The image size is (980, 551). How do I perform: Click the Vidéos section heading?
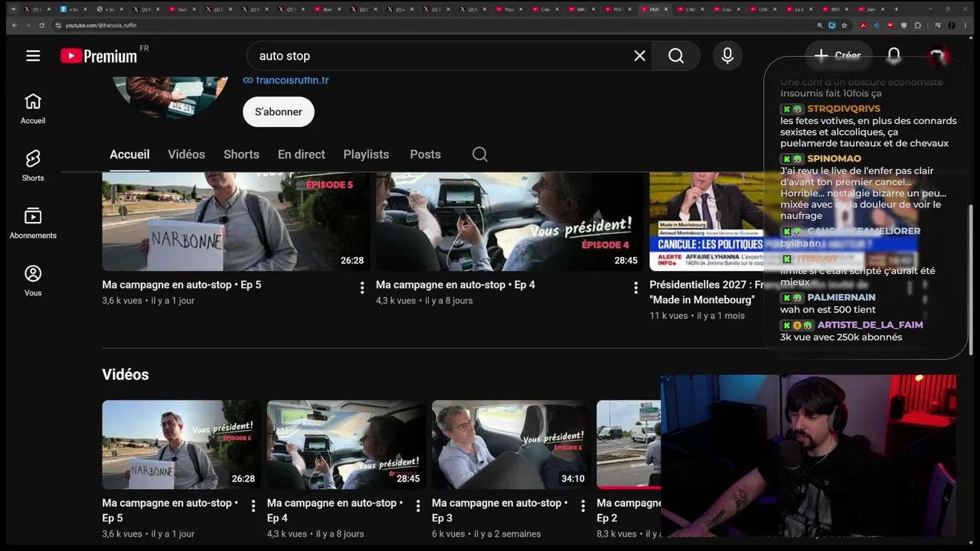pos(126,374)
